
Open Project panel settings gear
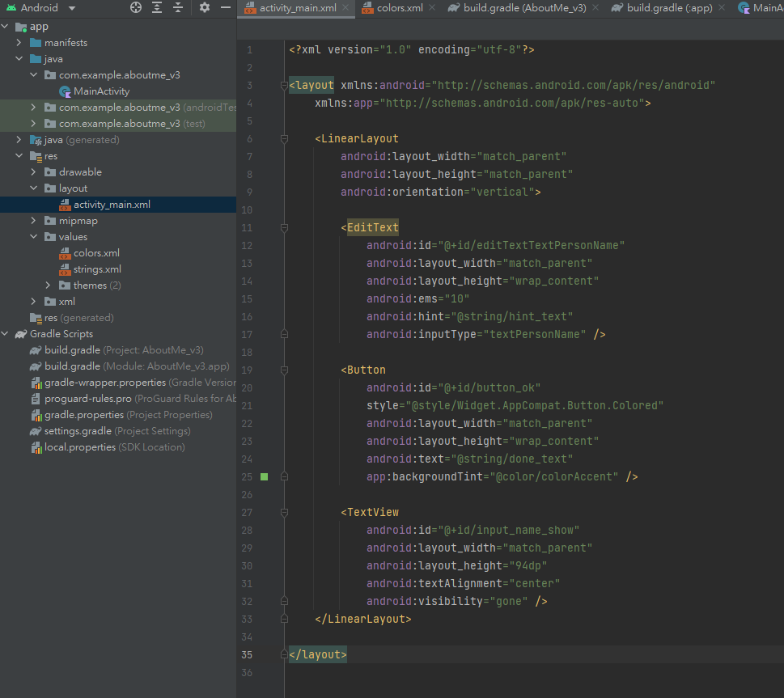205,7
